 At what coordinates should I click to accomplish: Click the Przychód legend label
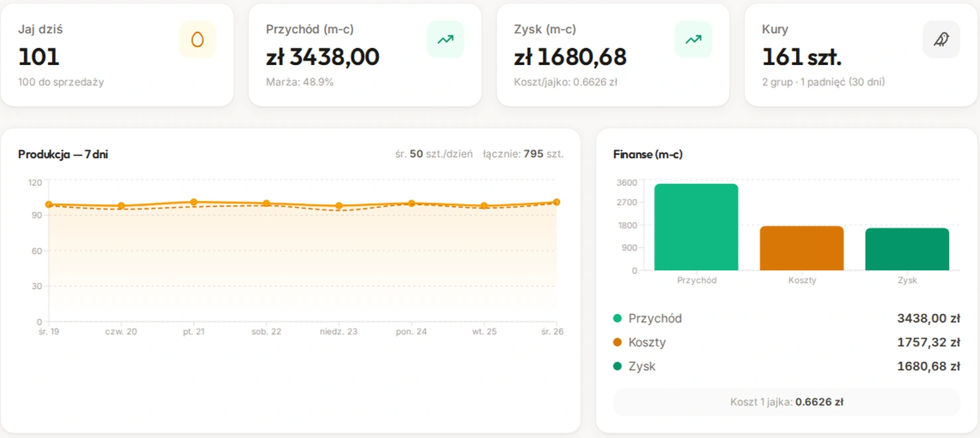click(x=655, y=319)
